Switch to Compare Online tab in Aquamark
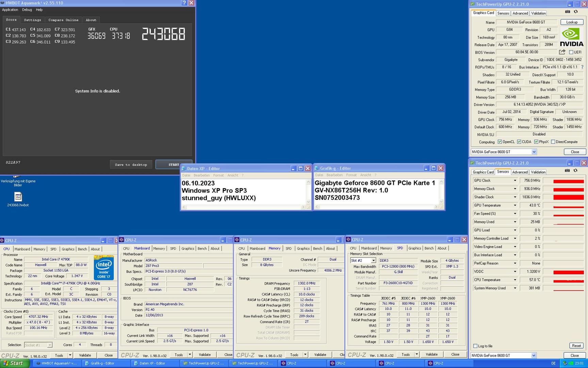Viewport: 588px width, 368px height. click(63, 20)
